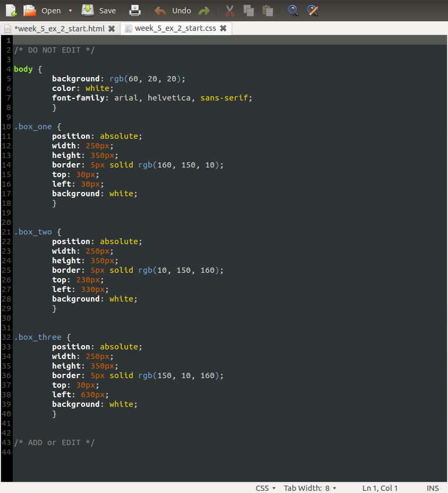Copy selection using the toolbar copy icon
Viewport: 448px width, 493px height.
tap(248, 10)
